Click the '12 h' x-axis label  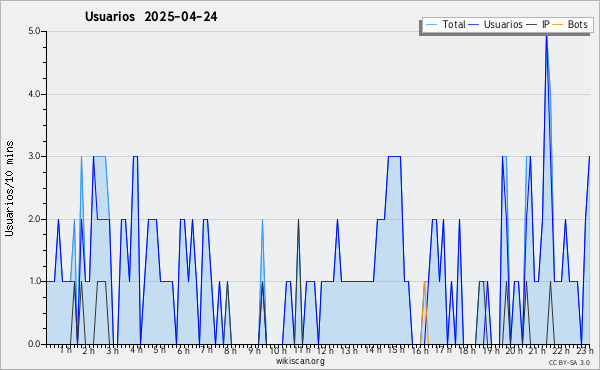pos(326,351)
